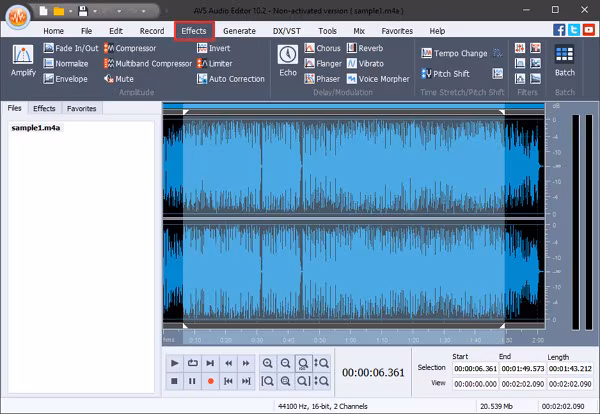The width and height of the screenshot is (600, 414).
Task: Click dim icon right of Tempo Change
Action: 497,53
